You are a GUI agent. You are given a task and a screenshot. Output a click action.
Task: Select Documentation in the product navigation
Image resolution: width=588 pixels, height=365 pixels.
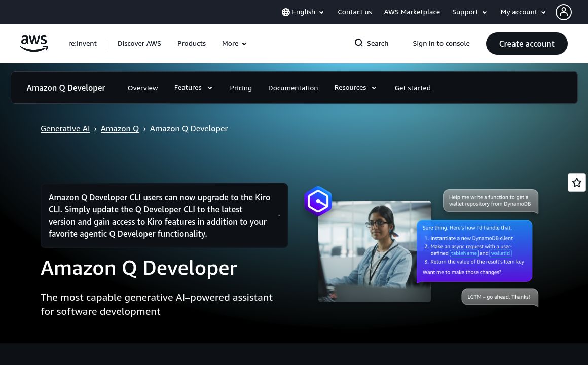(x=293, y=88)
